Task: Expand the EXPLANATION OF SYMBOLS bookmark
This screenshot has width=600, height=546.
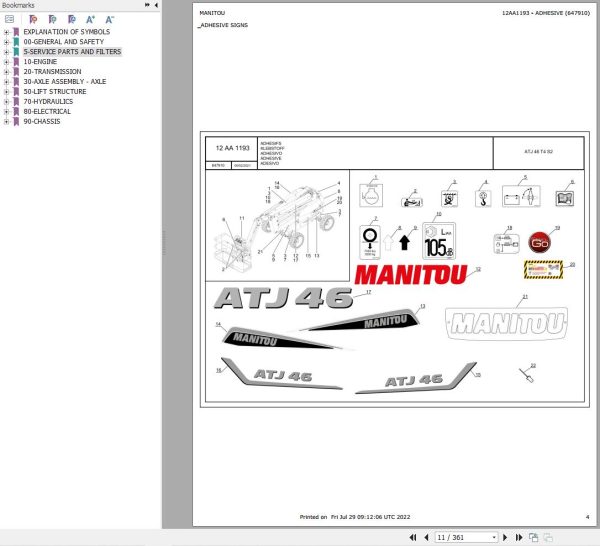Action: [6, 32]
